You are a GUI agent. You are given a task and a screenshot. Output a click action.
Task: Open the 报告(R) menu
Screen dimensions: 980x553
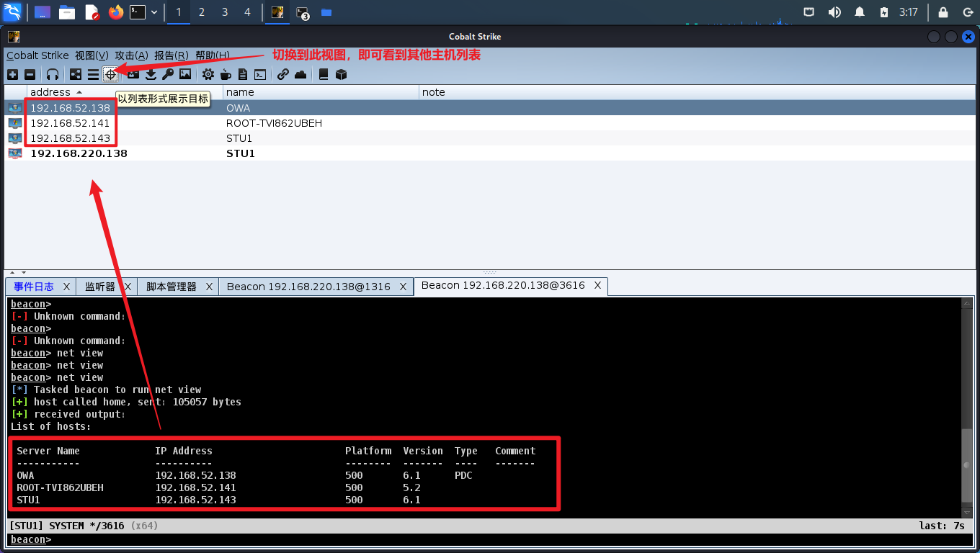(171, 55)
